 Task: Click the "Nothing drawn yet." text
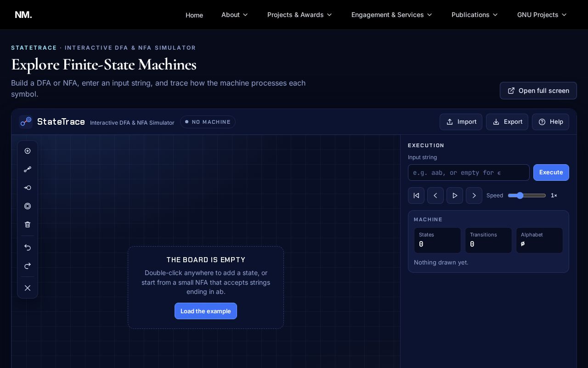(441, 262)
